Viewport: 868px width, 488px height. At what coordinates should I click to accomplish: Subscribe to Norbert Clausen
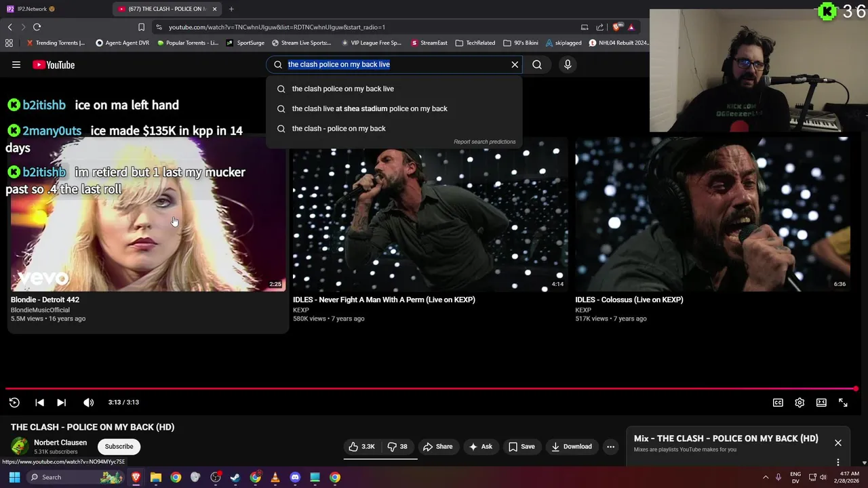(119, 447)
